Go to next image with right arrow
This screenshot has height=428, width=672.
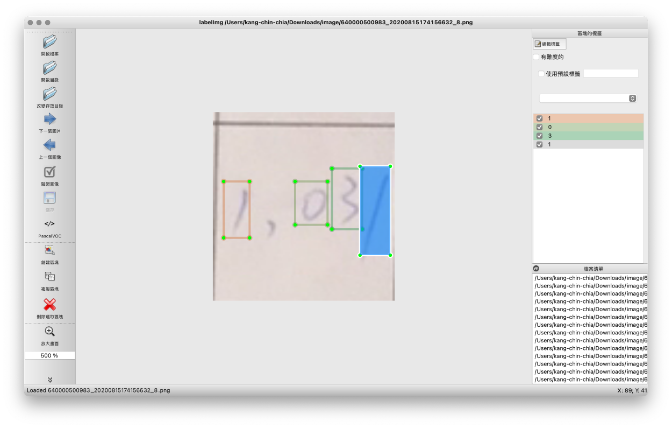click(x=49, y=120)
